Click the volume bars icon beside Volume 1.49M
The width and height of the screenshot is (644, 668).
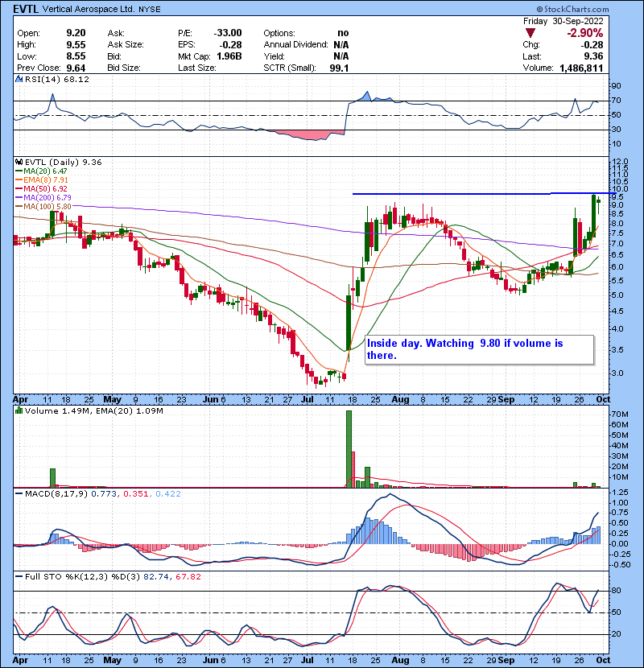[19, 410]
